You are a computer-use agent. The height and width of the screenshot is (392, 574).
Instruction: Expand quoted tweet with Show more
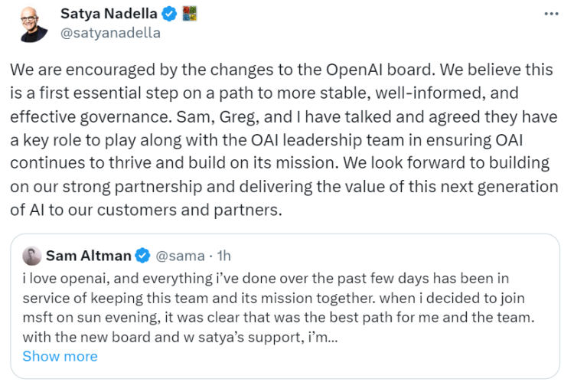[x=60, y=356]
